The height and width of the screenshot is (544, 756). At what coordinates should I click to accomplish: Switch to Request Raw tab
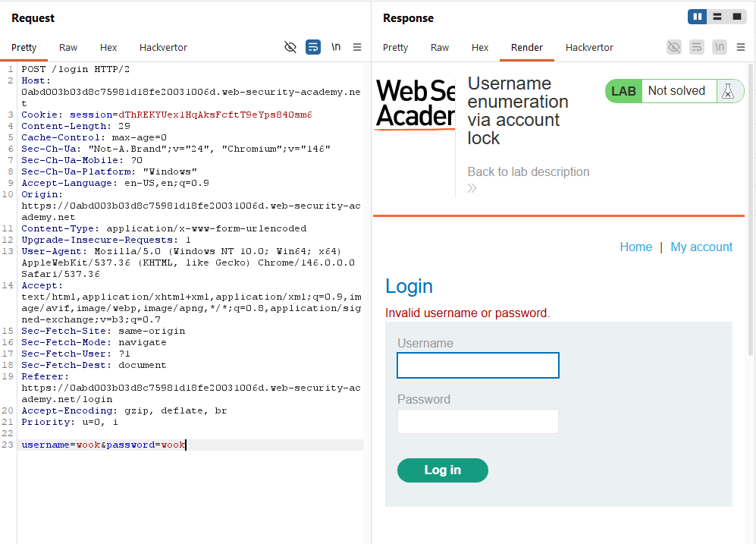pyautogui.click(x=68, y=47)
